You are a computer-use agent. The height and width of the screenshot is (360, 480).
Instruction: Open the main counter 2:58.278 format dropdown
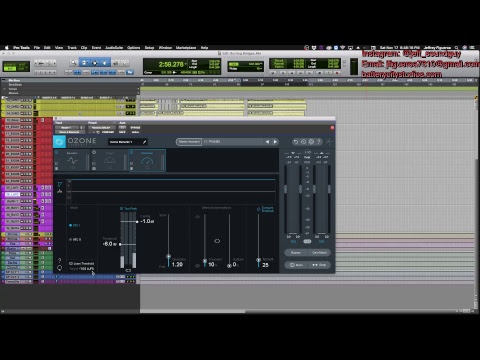(185, 64)
